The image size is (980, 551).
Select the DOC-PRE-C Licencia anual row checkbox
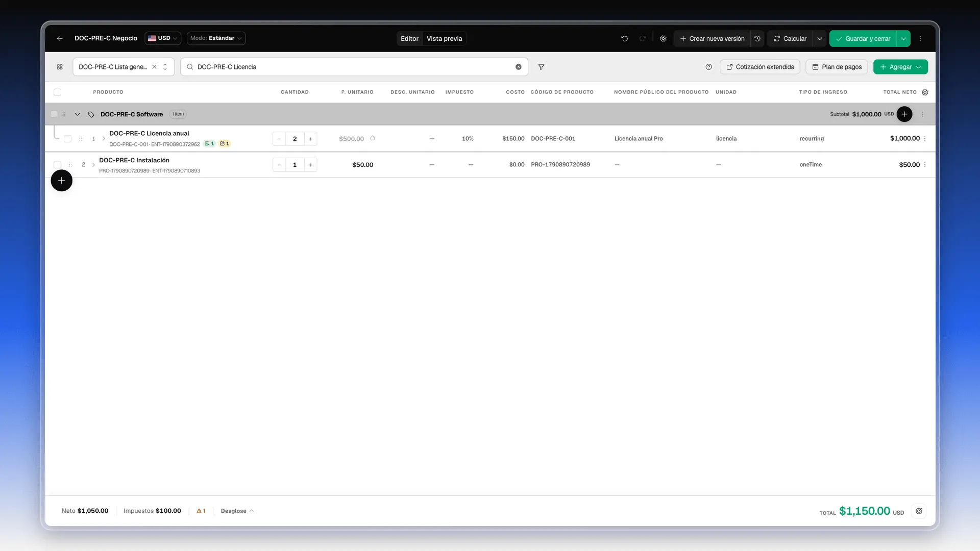pyautogui.click(x=67, y=138)
